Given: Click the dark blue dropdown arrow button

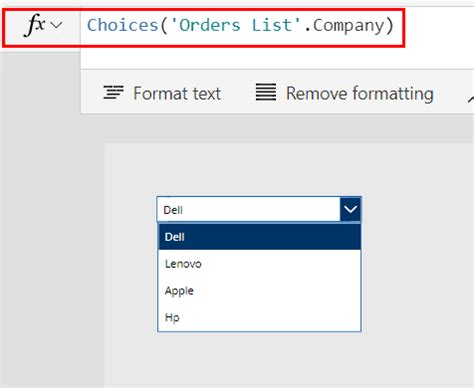Looking at the screenshot, I should point(350,209).
